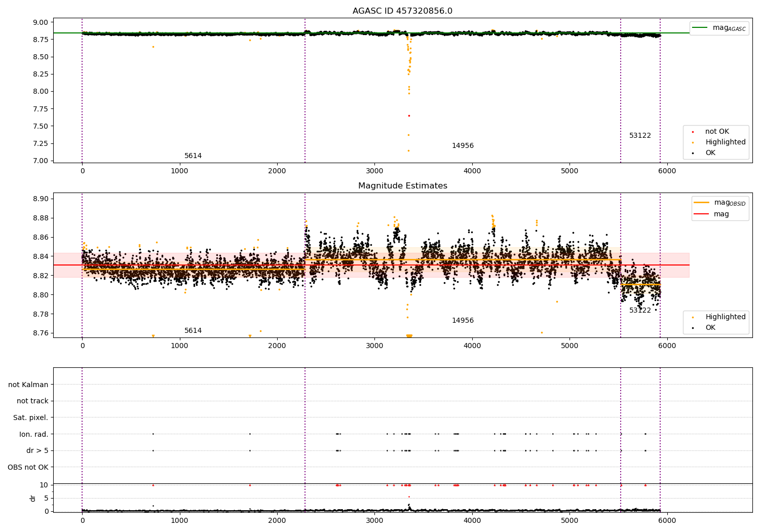Click 'not OK' entry in top plot legend

point(717,132)
